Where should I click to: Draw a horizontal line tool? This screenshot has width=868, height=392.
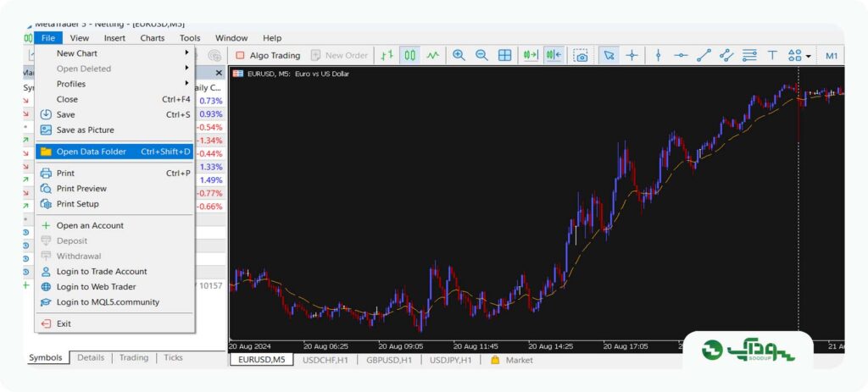[x=681, y=55]
